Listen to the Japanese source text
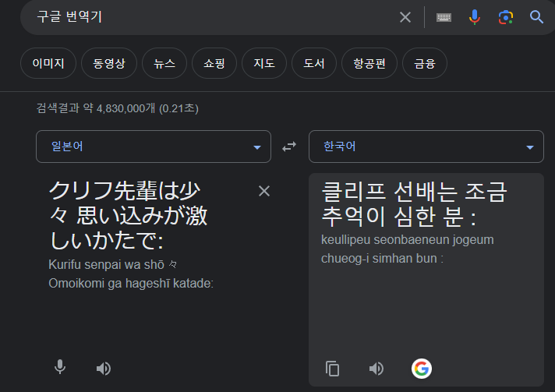 click(x=104, y=369)
